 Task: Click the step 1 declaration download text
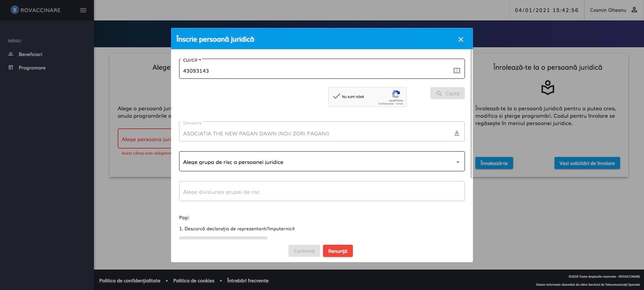pyautogui.click(x=237, y=229)
